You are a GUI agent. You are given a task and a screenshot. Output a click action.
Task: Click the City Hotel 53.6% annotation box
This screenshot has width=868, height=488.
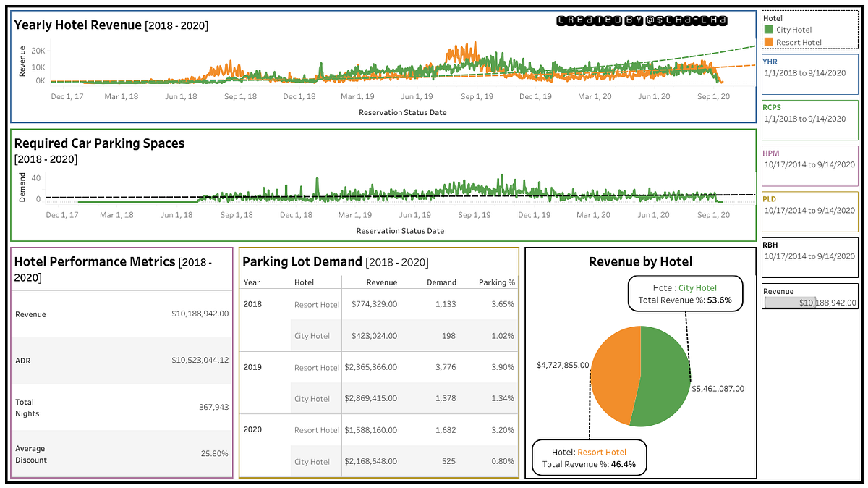[684, 294]
